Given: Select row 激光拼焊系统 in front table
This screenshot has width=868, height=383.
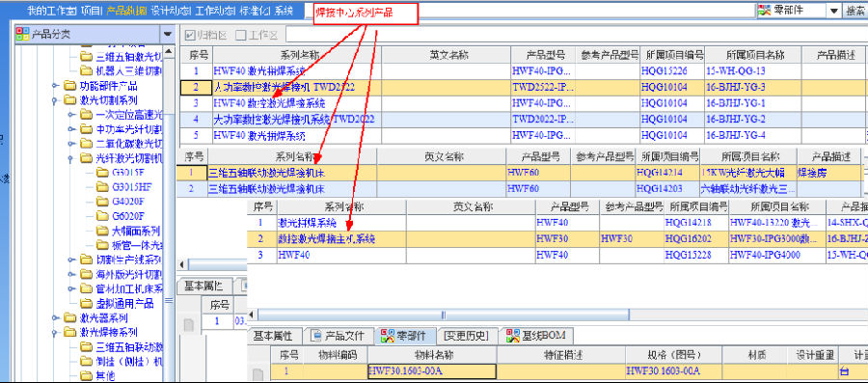Looking at the screenshot, I should [x=557, y=223].
